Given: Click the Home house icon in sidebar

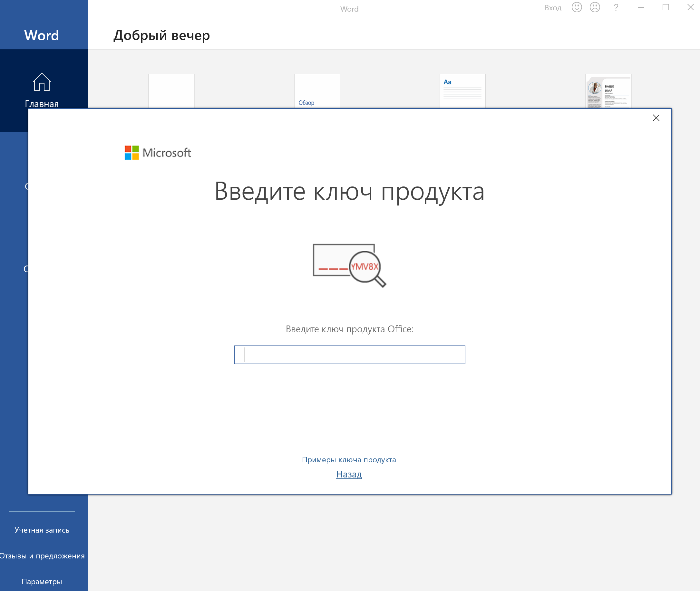Looking at the screenshot, I should [42, 82].
